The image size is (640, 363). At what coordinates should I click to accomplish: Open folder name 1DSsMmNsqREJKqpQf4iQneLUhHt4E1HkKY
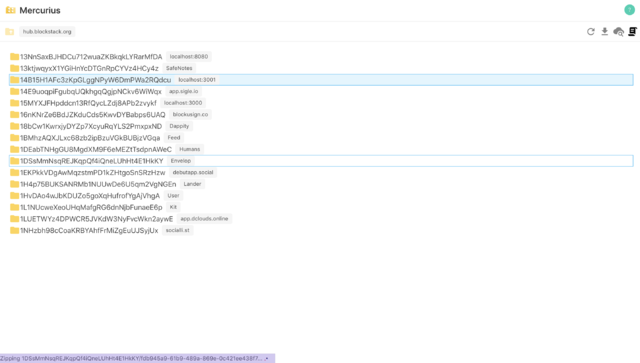click(x=91, y=161)
